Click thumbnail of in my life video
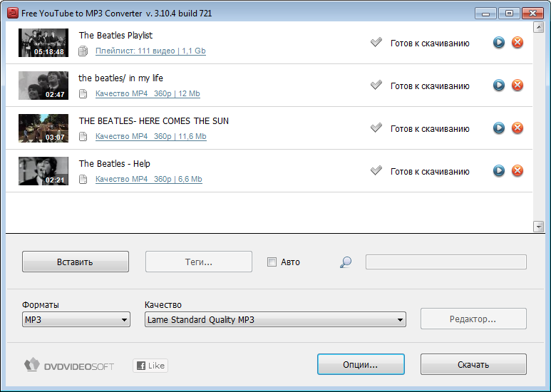The width and height of the screenshot is (551, 392). (x=43, y=86)
